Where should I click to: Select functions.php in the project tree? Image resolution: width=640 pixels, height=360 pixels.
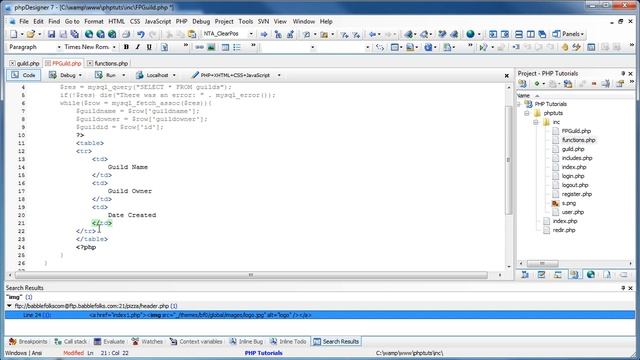tap(578, 140)
